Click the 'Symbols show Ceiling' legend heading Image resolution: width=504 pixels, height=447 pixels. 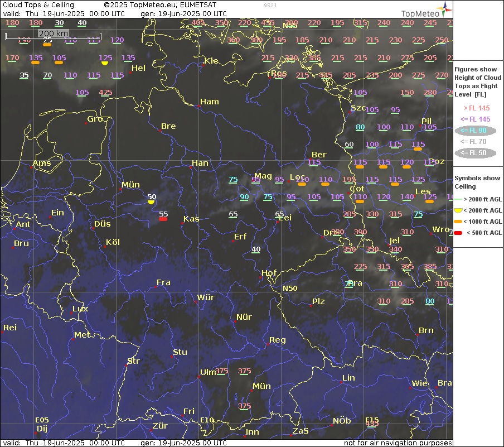click(477, 182)
